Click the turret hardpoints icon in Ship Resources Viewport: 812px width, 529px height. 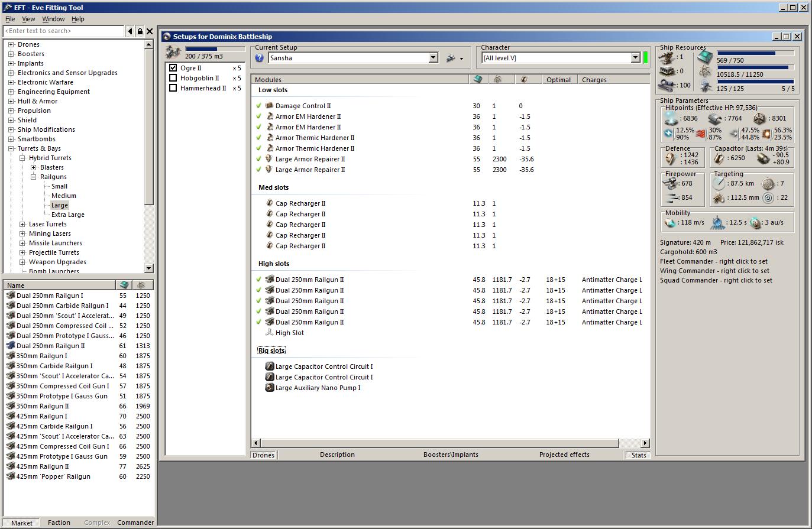click(x=668, y=57)
